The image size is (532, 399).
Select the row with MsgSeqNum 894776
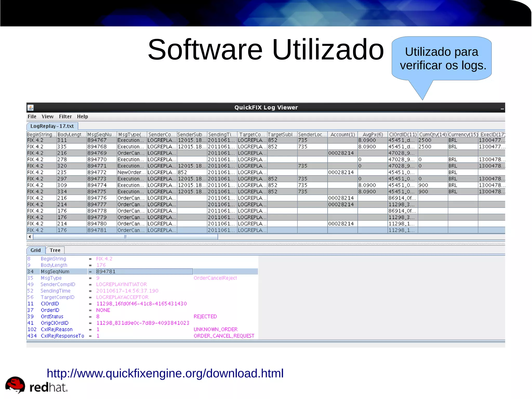[266, 198]
